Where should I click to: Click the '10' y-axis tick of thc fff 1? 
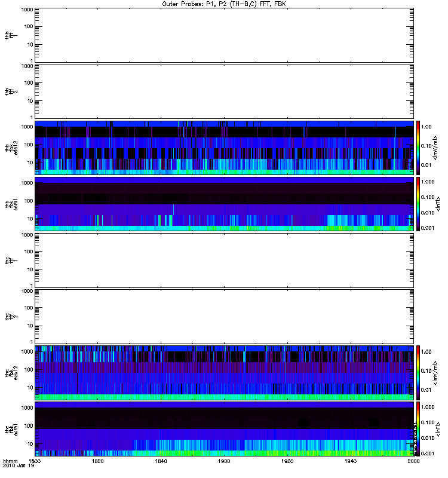pyautogui.click(x=30, y=269)
